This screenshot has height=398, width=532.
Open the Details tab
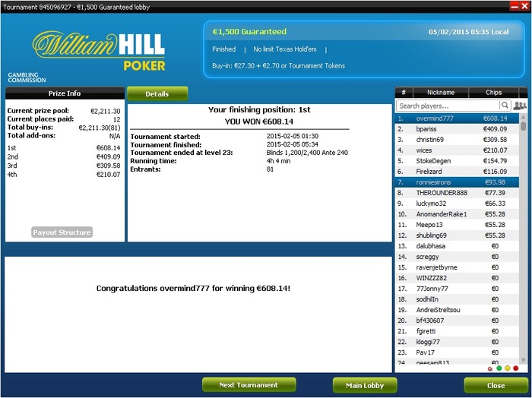[157, 94]
